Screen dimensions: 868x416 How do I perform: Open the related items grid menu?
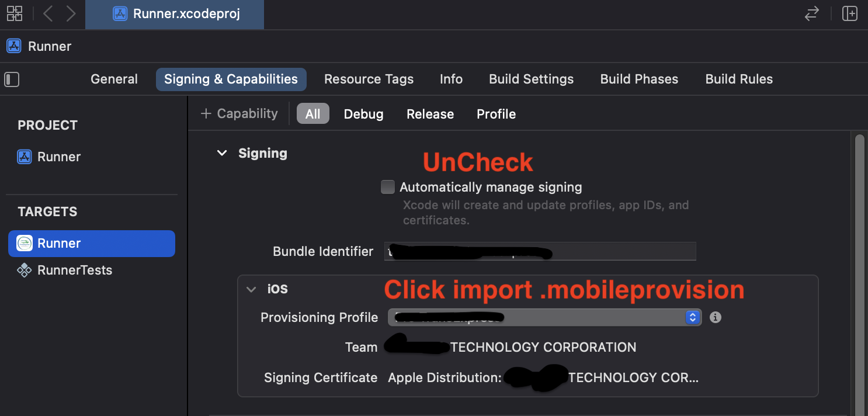tap(15, 14)
